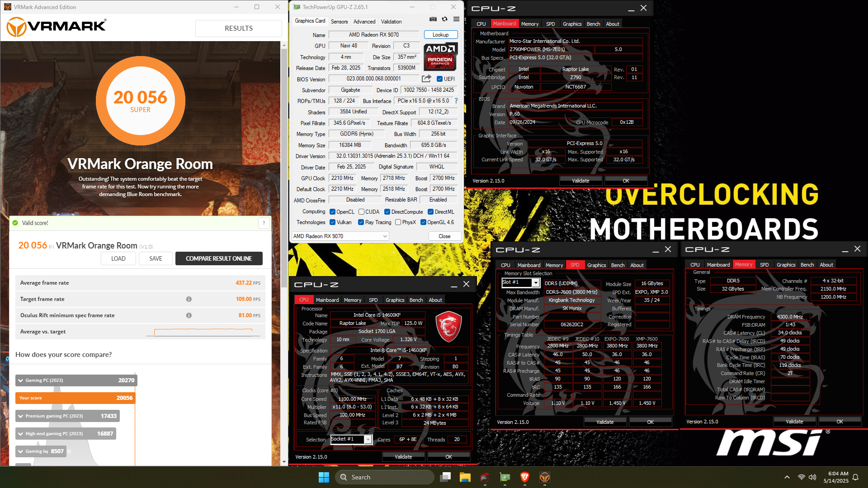Screen dimensions: 868x488
Task: Open the AMD Radeon RX 9070 GPU selector dropdown
Action: 340,236
